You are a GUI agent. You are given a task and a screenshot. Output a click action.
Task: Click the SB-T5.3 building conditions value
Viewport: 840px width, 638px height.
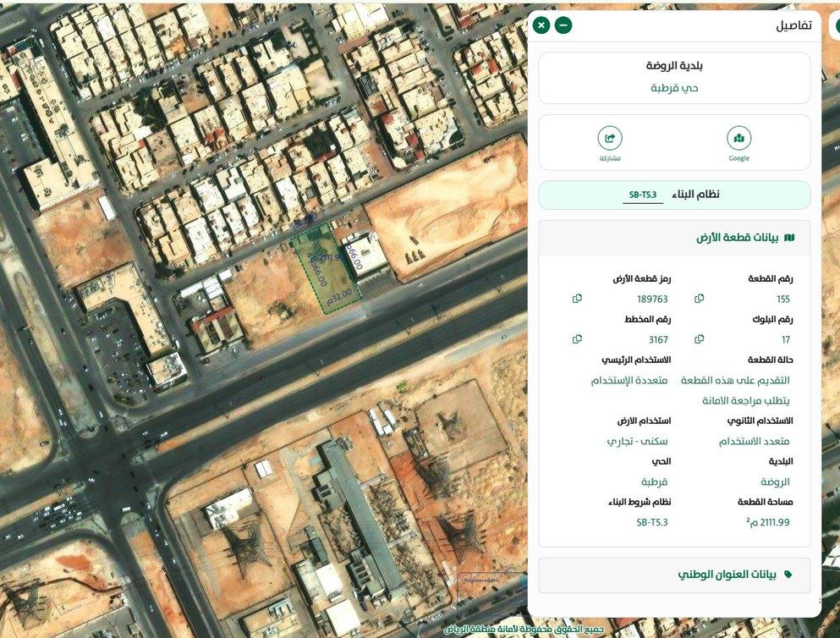pos(651,522)
